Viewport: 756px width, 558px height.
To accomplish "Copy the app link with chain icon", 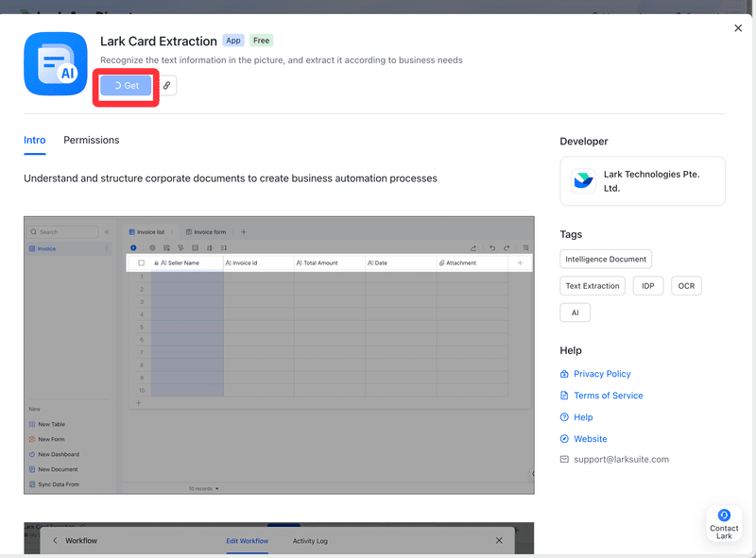I will 167,86.
